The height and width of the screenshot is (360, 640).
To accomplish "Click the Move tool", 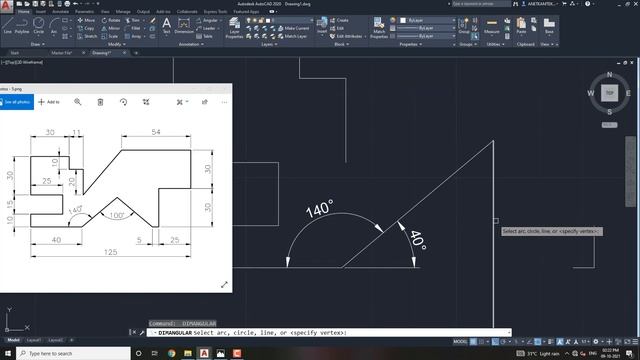I will (86, 20).
